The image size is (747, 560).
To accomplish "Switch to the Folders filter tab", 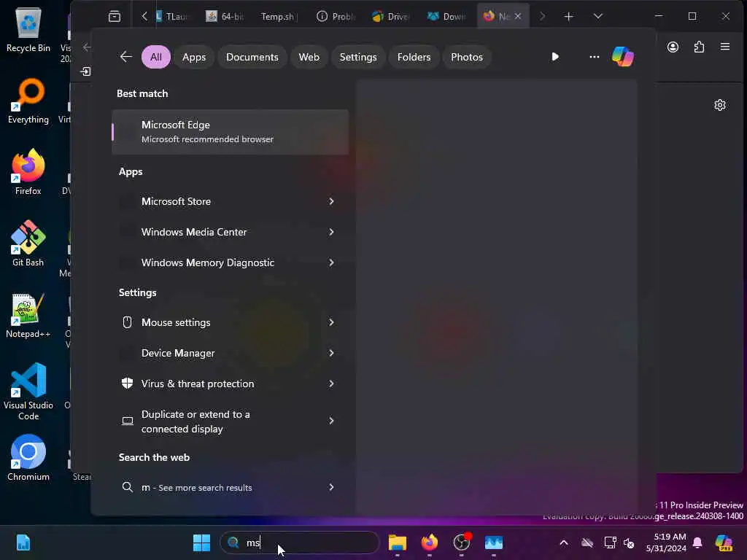I will (x=414, y=57).
